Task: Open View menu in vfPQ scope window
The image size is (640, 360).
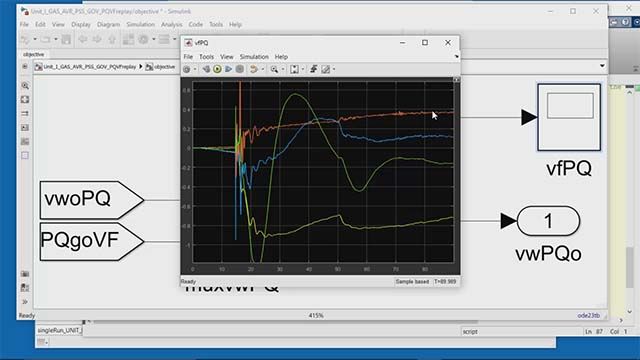Action: pos(227,57)
